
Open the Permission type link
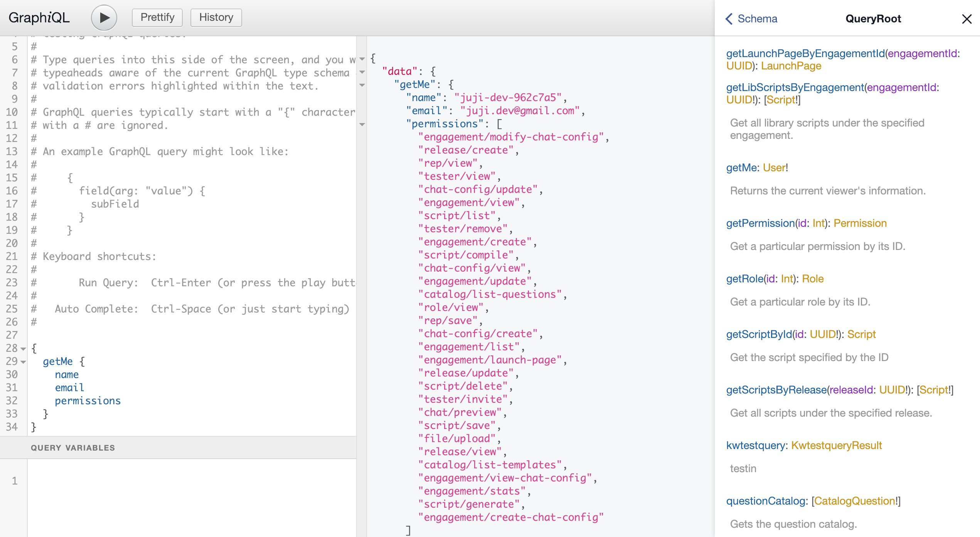860,223
